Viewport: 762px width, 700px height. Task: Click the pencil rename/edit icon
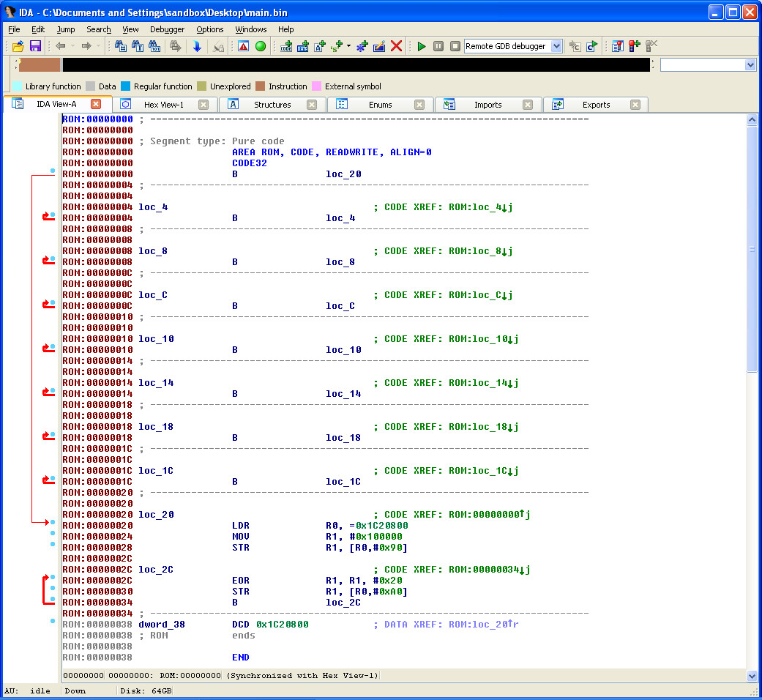pyautogui.click(x=379, y=46)
